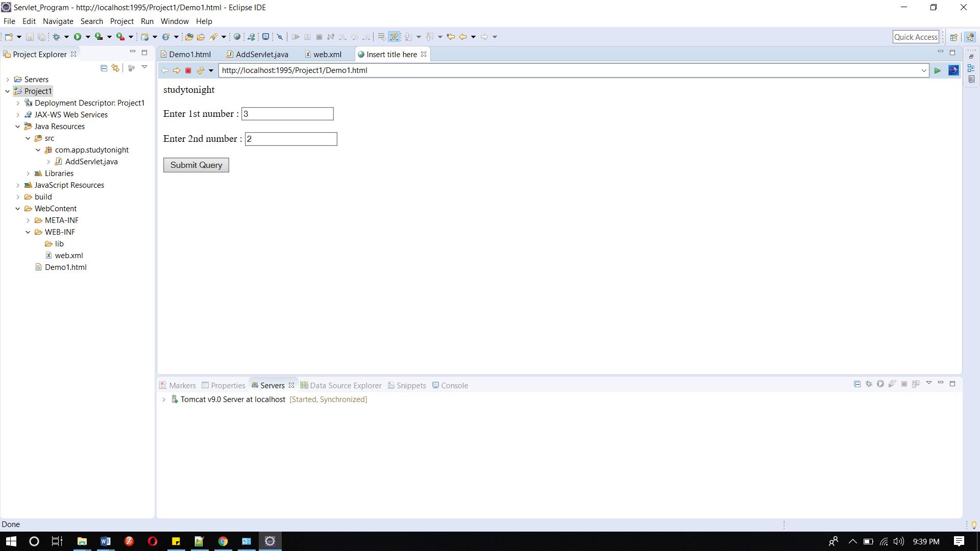This screenshot has width=980, height=551.
Task: Open the Run button dropdown arrow
Action: click(x=88, y=37)
